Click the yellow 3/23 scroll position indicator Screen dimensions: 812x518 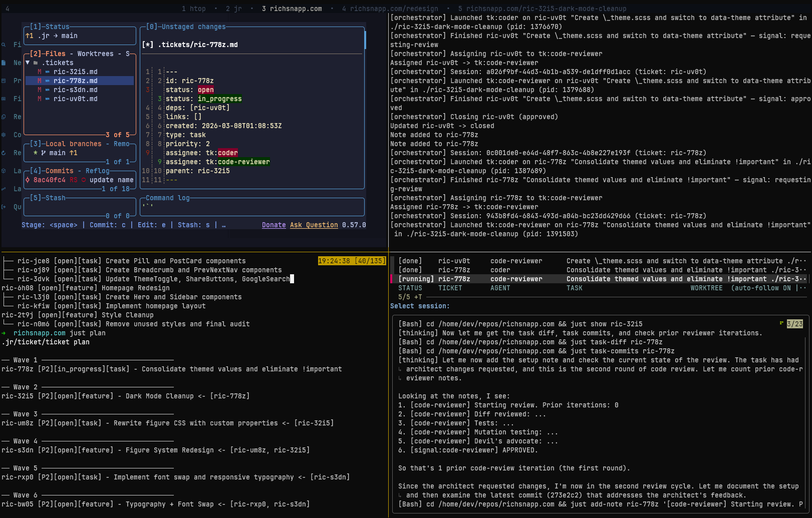click(x=794, y=324)
